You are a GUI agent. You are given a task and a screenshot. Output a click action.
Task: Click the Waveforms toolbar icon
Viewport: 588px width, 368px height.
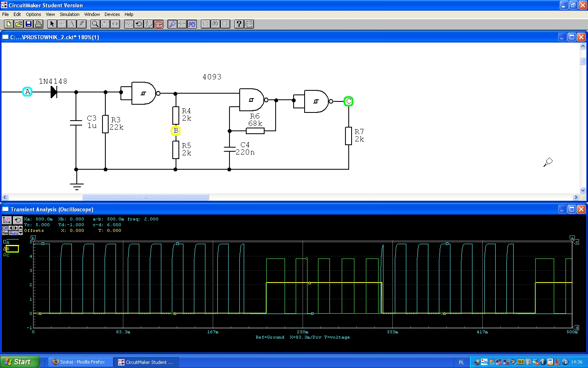(192, 24)
